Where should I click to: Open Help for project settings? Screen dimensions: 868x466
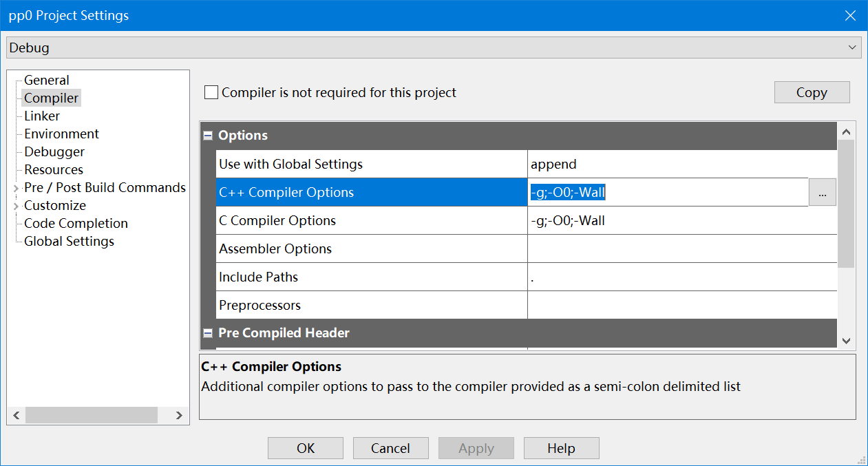pyautogui.click(x=561, y=448)
